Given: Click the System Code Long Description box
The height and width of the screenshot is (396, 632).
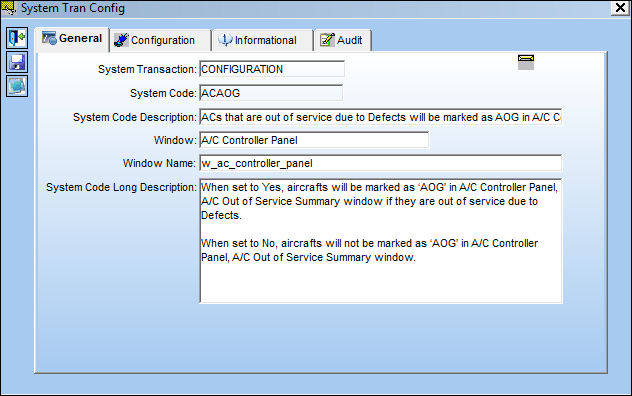Looking at the screenshot, I should point(381,241).
